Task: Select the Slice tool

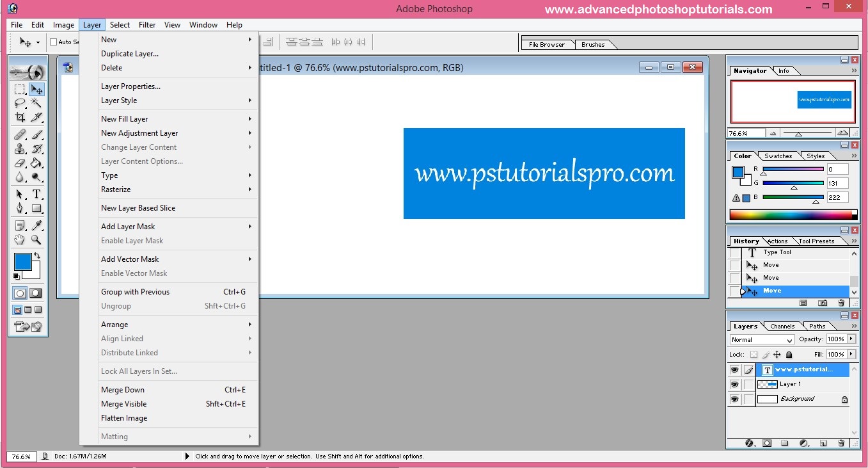Action: tap(36, 118)
